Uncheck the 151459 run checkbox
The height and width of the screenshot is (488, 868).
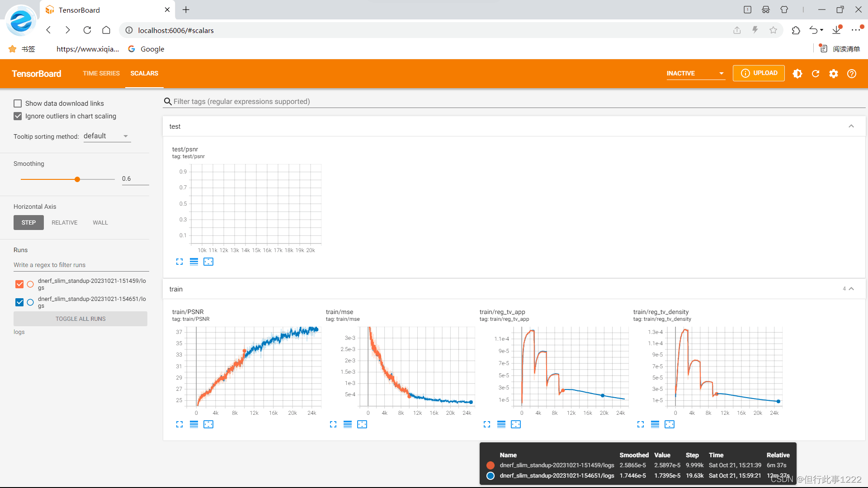click(x=19, y=284)
